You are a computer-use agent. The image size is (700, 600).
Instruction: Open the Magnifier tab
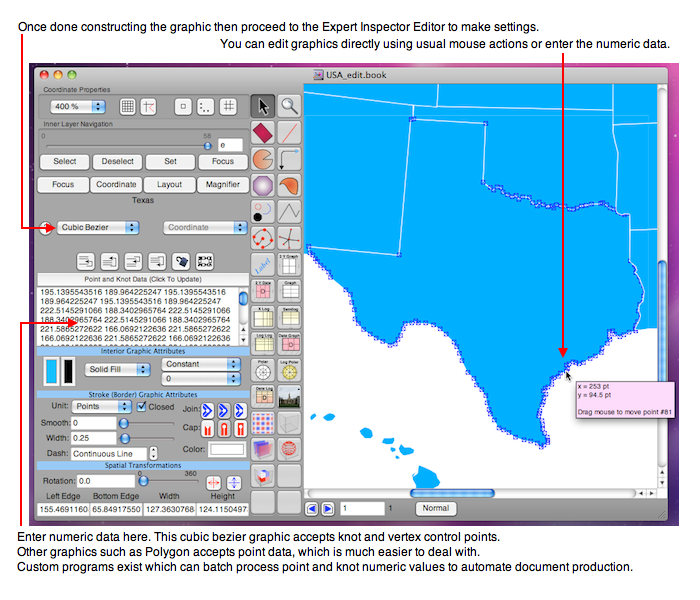click(x=221, y=184)
